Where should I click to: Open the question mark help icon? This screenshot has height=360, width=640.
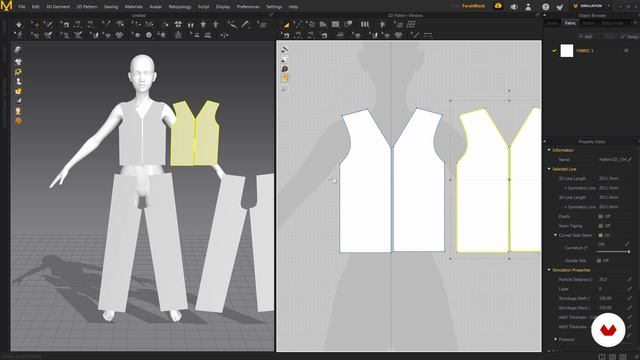545,7
